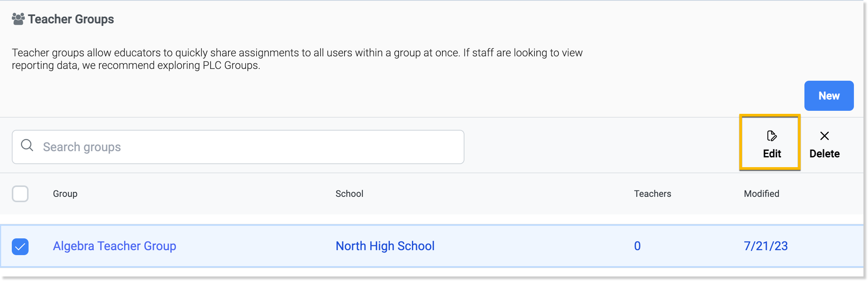Open the North High School link
This screenshot has height=281, width=868.
[385, 246]
